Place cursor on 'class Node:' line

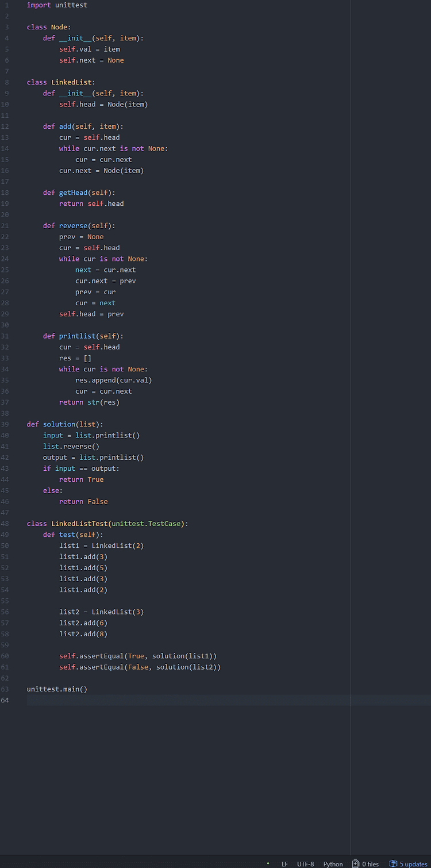point(49,27)
